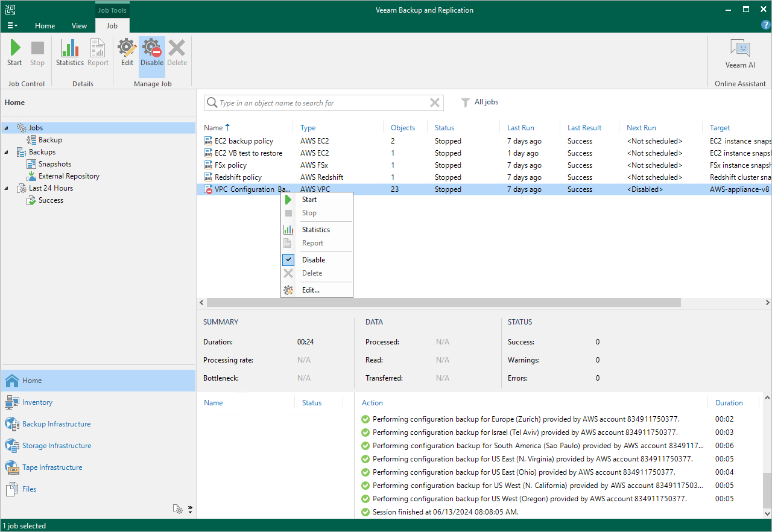Choose Delete in the context menu
Viewport: 772px width, 532px height.
(317, 273)
